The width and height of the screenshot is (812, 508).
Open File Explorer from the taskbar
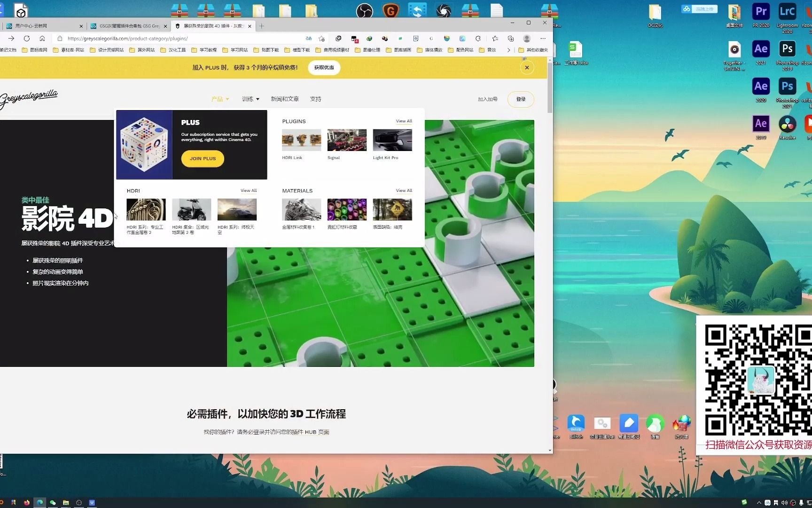click(66, 502)
